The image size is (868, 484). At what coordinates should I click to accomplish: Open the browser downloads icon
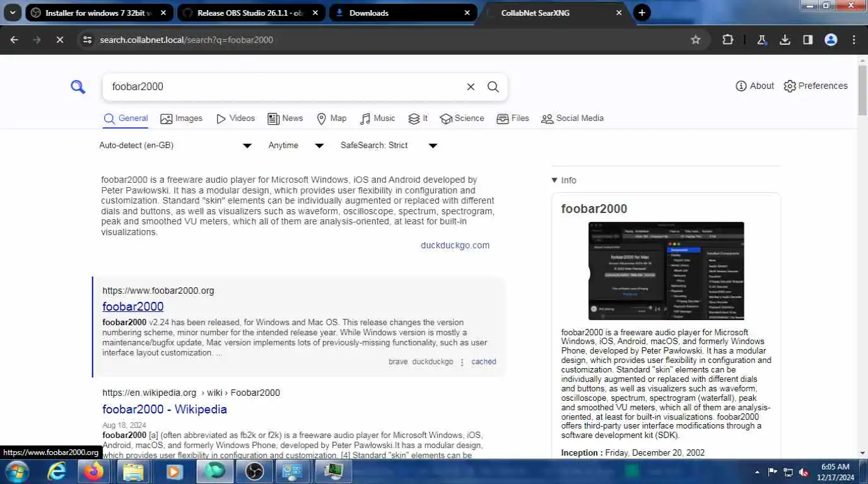785,40
